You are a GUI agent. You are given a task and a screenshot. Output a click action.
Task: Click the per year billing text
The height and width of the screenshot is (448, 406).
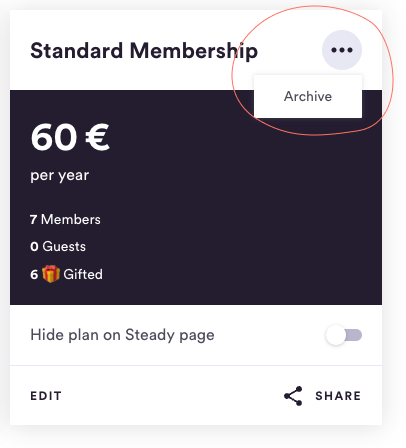(x=60, y=176)
